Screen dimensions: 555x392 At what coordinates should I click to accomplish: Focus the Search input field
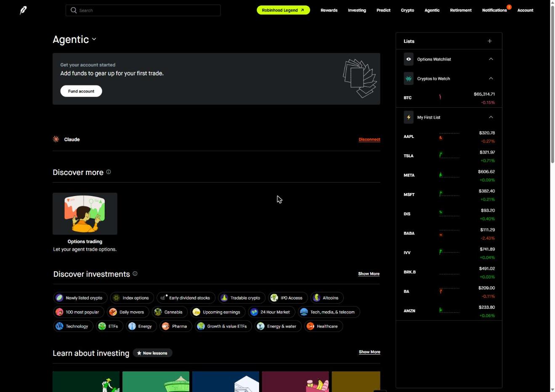point(143,10)
